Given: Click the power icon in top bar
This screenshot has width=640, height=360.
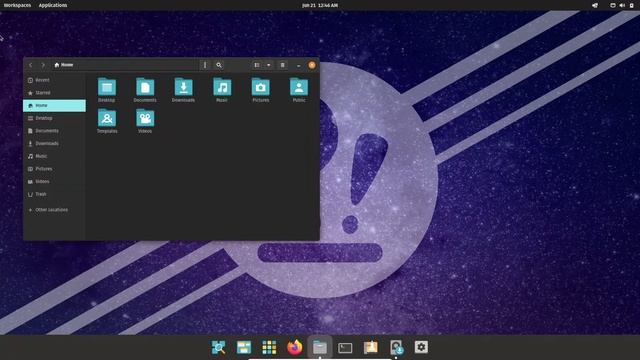Looking at the screenshot, I should (x=631, y=5).
